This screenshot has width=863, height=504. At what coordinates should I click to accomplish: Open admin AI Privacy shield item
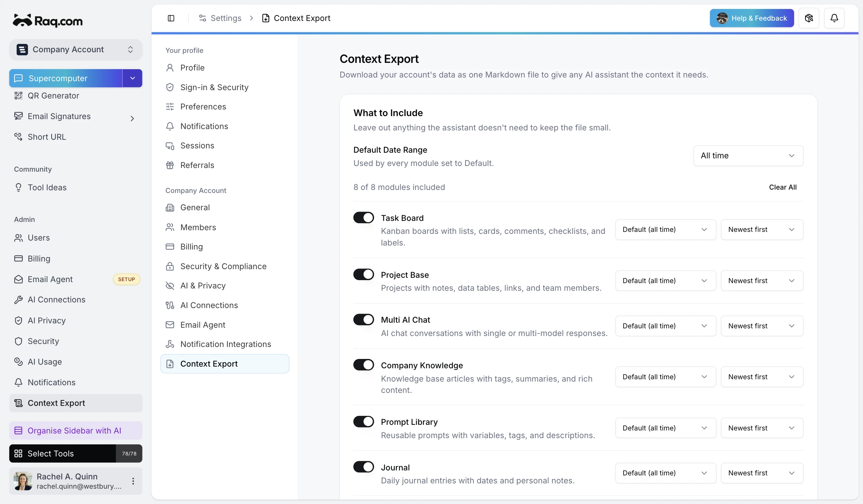point(75,321)
